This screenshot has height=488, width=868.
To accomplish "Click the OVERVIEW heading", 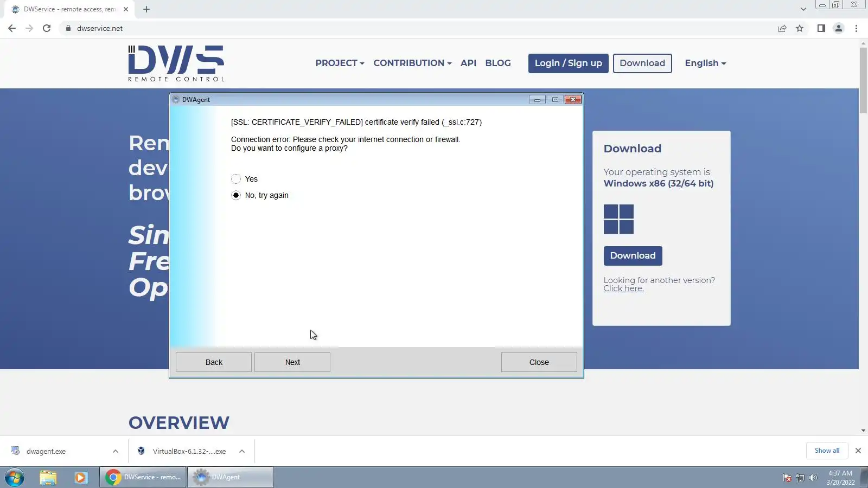I will 179,422.
